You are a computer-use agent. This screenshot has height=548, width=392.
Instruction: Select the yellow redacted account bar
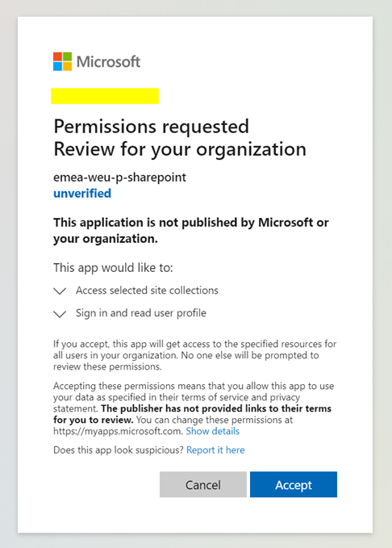105,96
